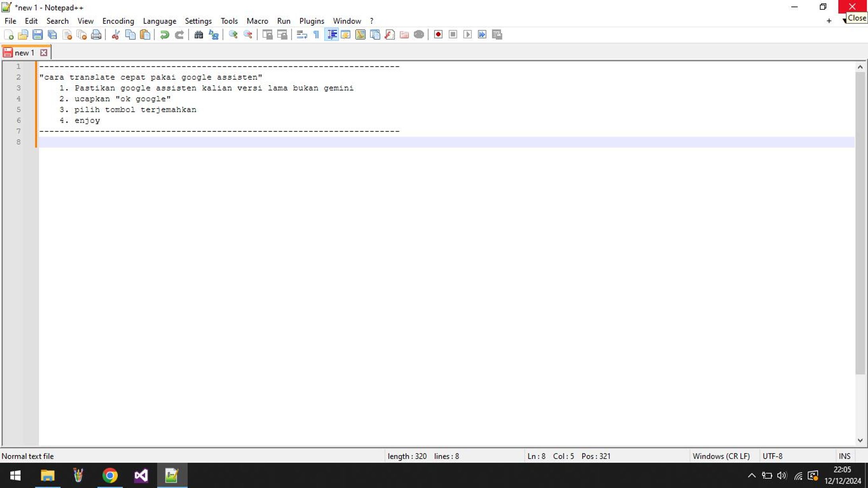Show the Document List panel icon

[375, 35]
